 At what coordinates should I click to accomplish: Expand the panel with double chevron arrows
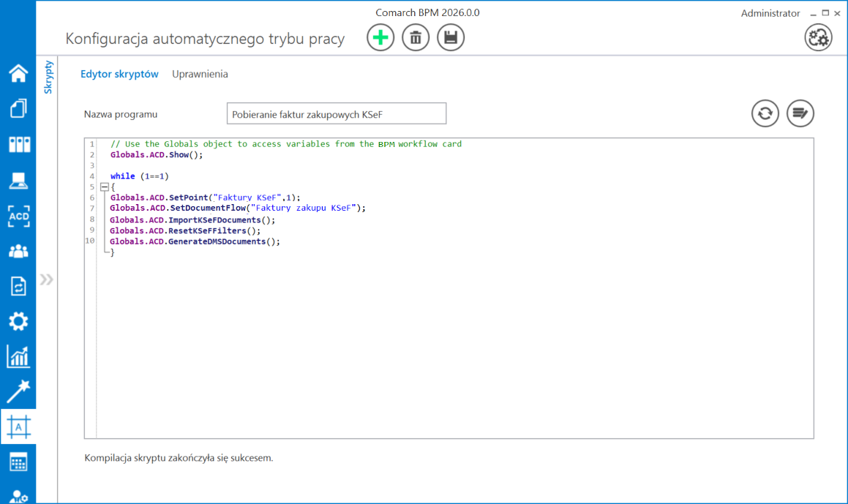(47, 279)
